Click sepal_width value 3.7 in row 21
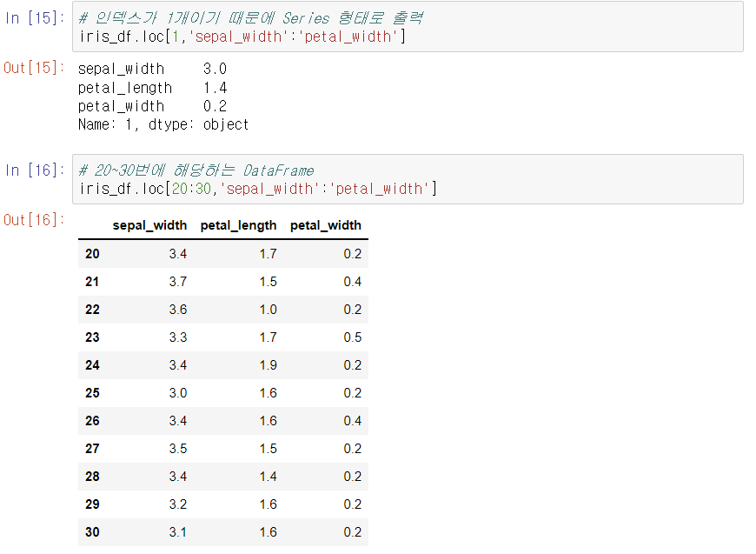 coord(178,282)
